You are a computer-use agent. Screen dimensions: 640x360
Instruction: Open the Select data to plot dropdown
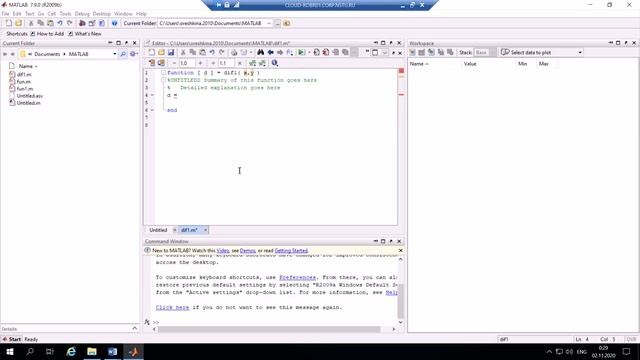tap(580, 53)
